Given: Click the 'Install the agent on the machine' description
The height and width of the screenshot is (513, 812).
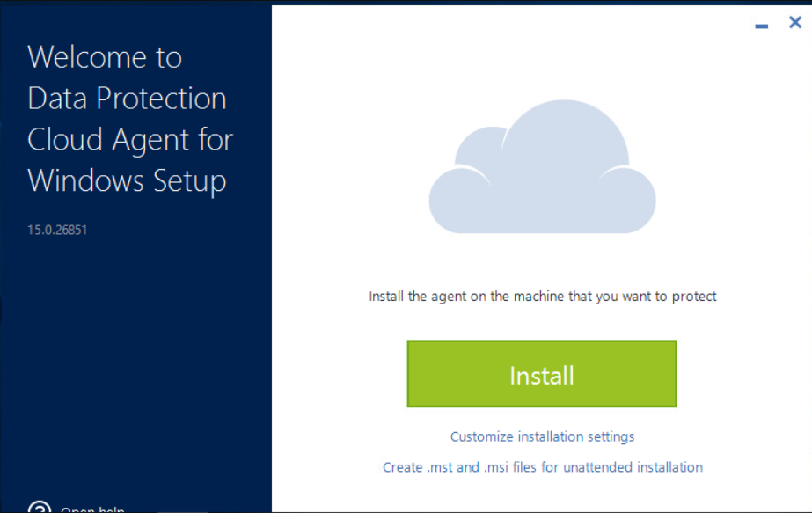Looking at the screenshot, I should (542, 297).
